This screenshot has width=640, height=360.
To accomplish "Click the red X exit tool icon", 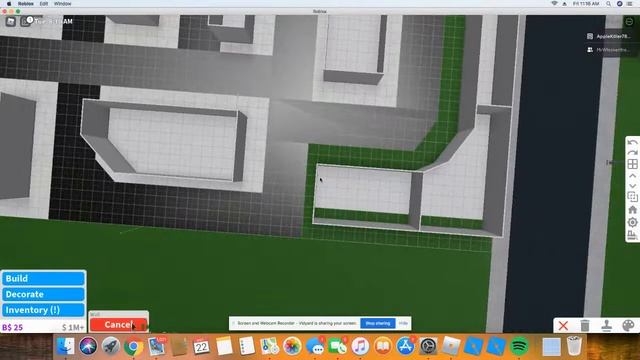I will (563, 326).
